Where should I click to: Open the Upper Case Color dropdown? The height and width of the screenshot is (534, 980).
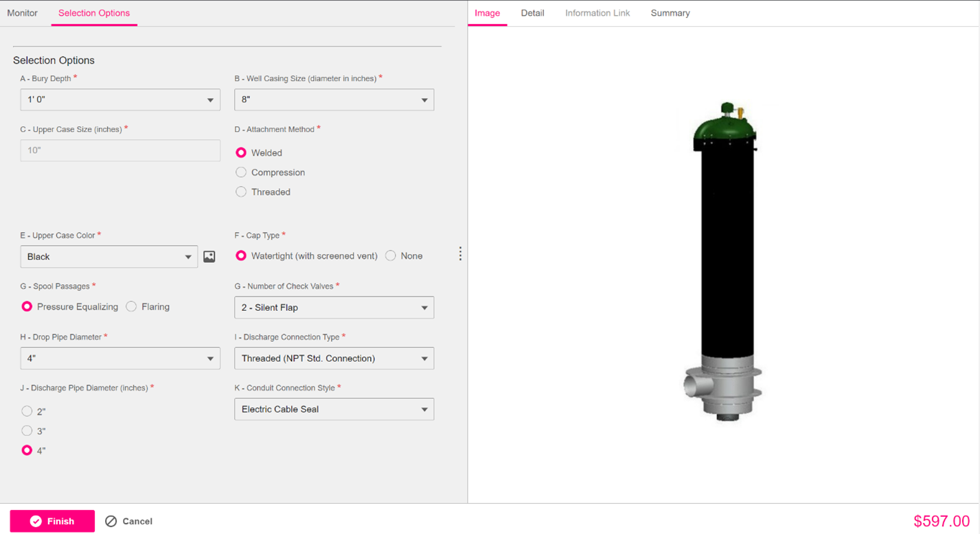click(109, 257)
